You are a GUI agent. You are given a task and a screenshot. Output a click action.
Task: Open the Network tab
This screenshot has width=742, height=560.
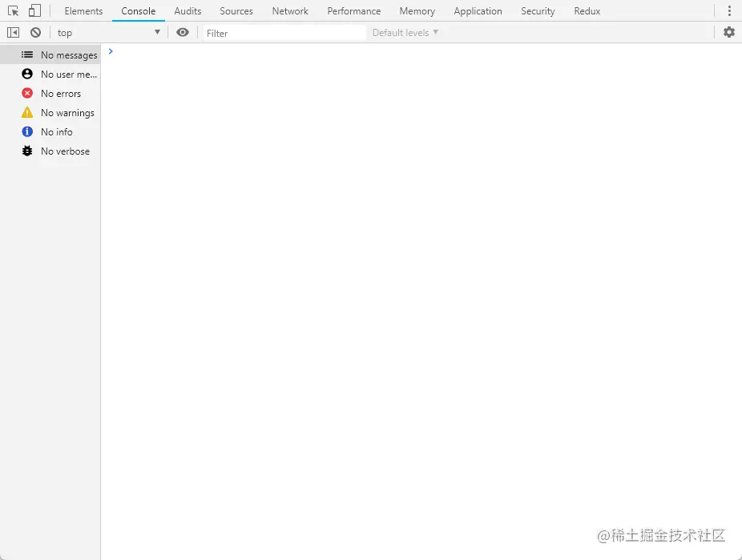tap(290, 11)
